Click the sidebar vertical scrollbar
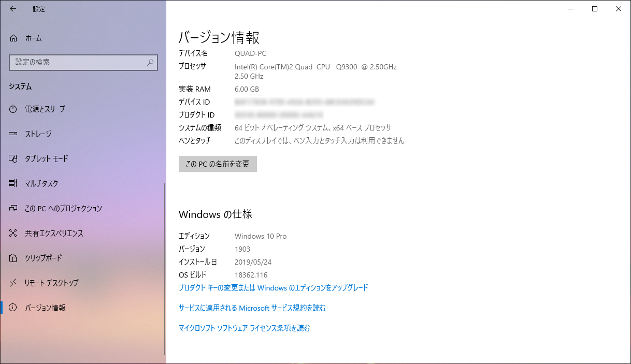The width and height of the screenshot is (631, 364). click(165, 269)
